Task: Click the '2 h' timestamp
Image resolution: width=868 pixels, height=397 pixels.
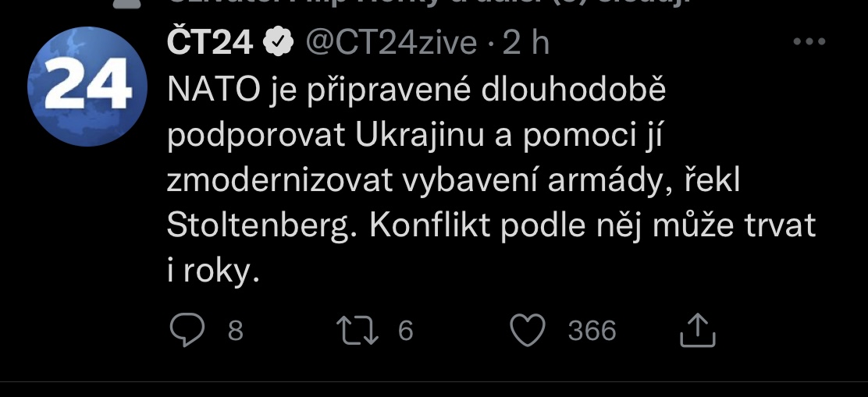Action: point(526,43)
